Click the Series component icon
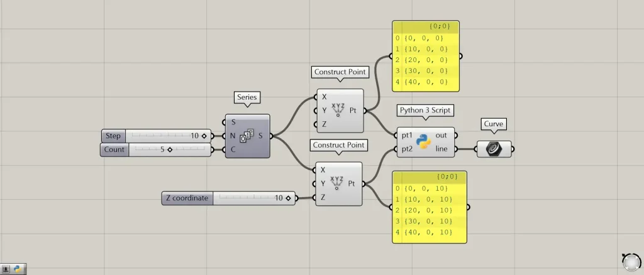The image size is (644, 275). pyautogui.click(x=247, y=135)
